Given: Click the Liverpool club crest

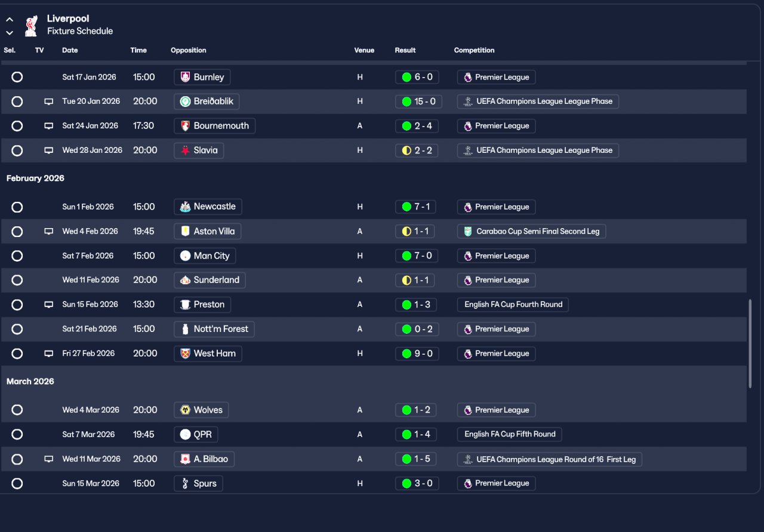Looking at the screenshot, I should 30,25.
